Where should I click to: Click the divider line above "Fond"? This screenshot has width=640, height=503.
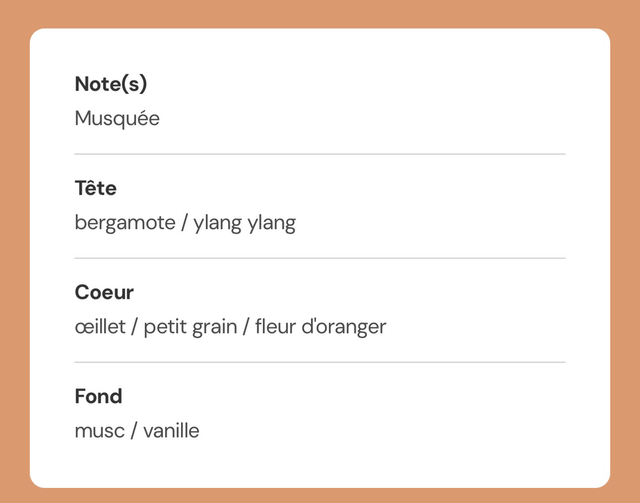tap(320, 362)
